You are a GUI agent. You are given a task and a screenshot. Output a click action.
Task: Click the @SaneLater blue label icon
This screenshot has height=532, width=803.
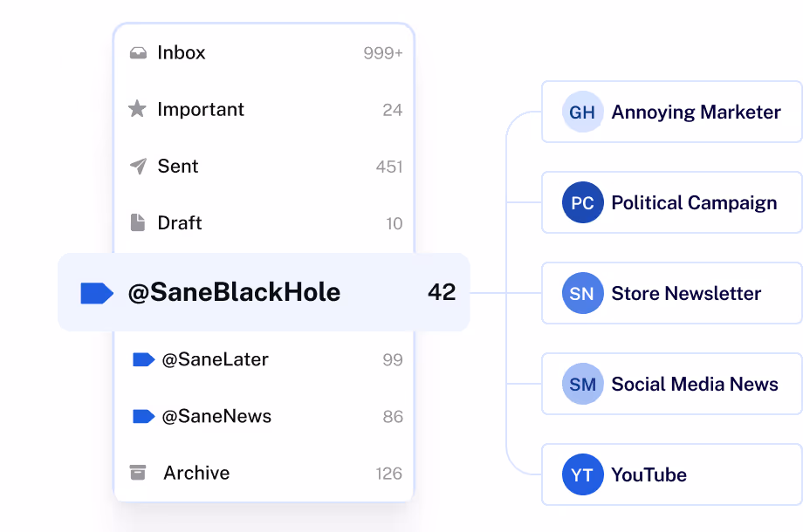(x=143, y=359)
